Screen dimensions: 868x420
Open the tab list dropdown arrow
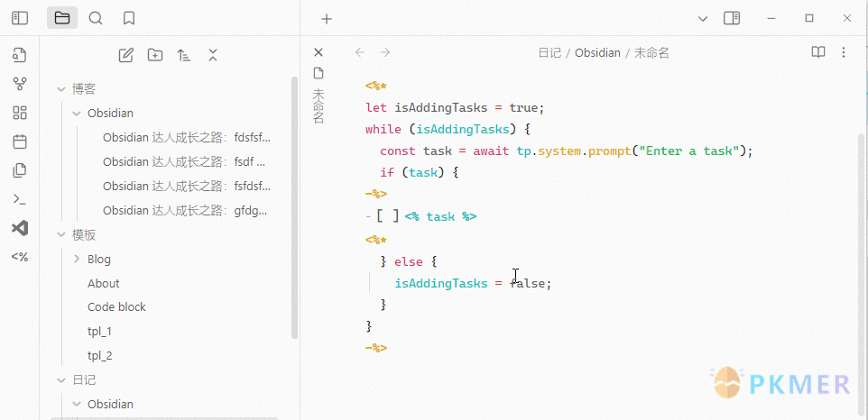703,19
